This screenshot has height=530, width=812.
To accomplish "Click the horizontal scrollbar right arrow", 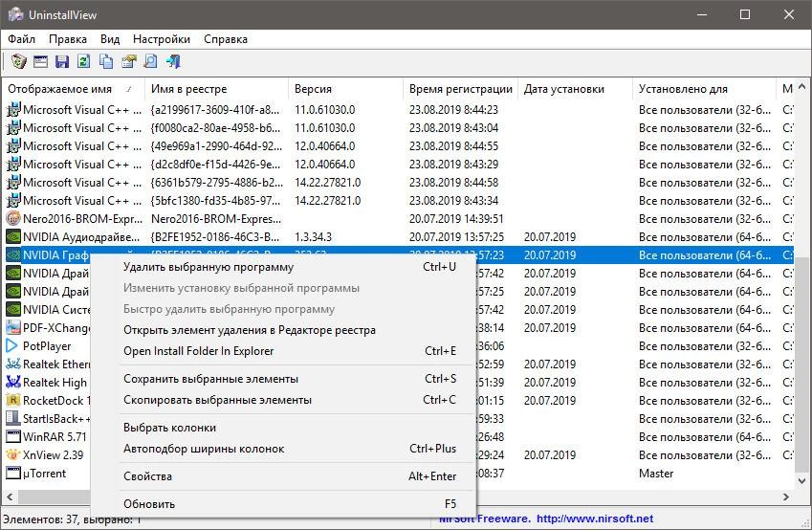I will [786, 497].
